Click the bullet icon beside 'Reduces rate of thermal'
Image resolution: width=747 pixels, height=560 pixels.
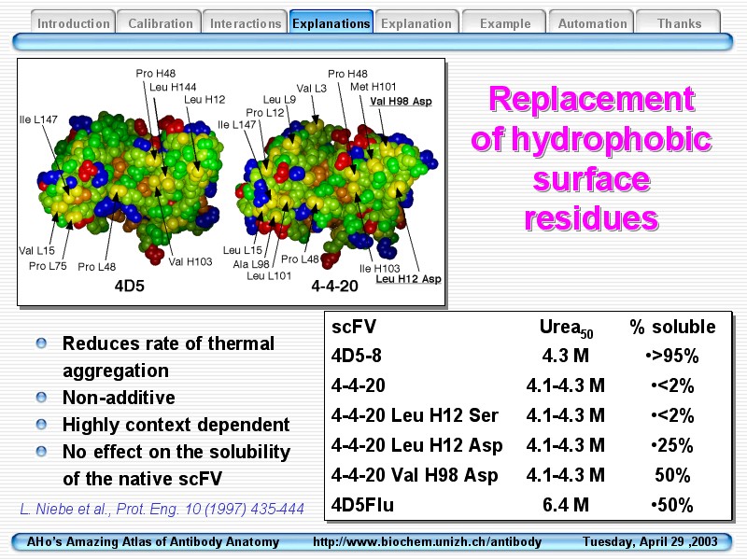pos(40,343)
